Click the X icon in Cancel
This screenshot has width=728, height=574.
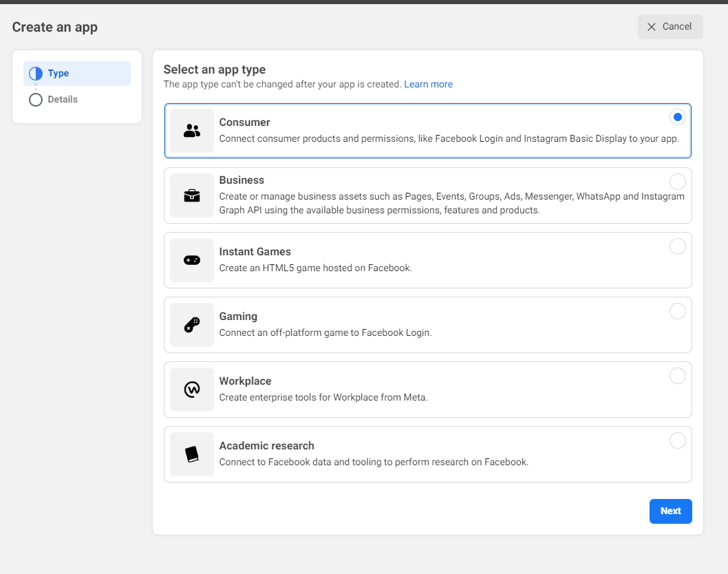point(652,27)
